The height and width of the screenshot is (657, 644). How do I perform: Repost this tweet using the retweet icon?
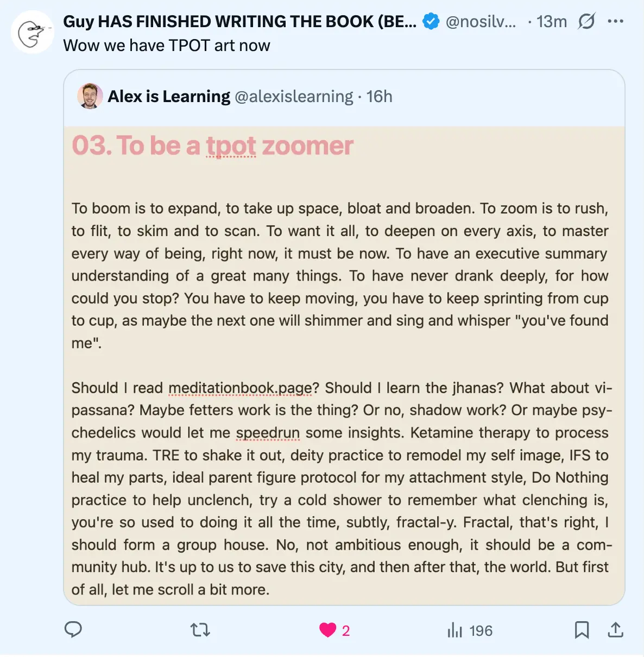click(x=200, y=630)
